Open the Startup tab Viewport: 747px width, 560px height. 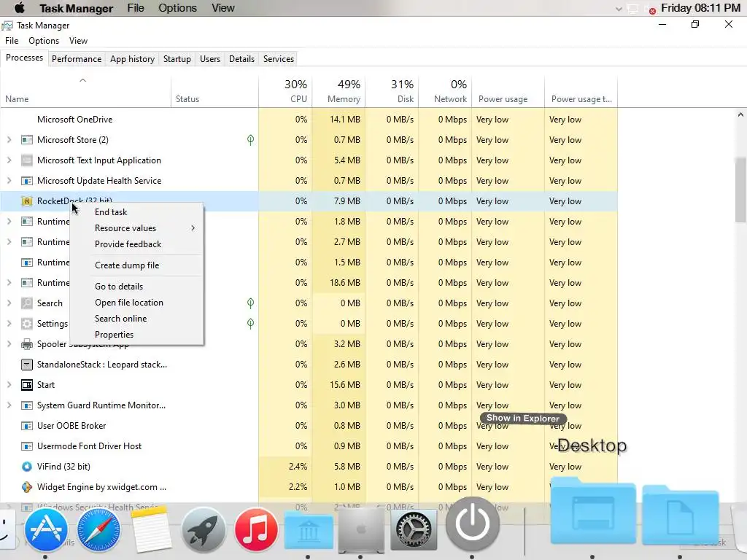pyautogui.click(x=177, y=59)
